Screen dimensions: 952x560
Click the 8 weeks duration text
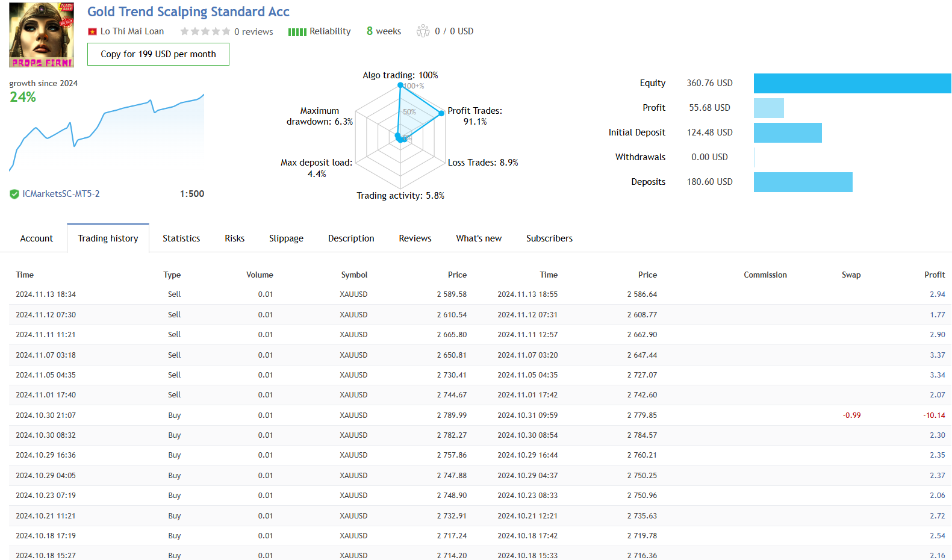384,31
